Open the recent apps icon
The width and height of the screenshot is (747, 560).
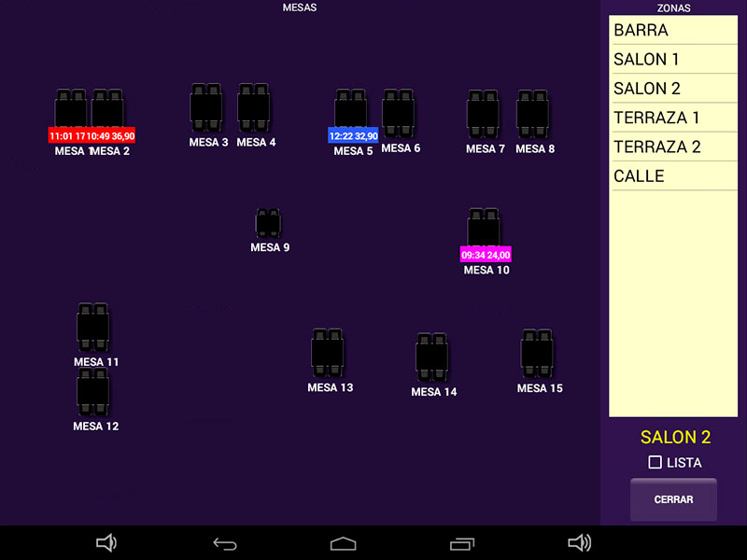pos(462,543)
